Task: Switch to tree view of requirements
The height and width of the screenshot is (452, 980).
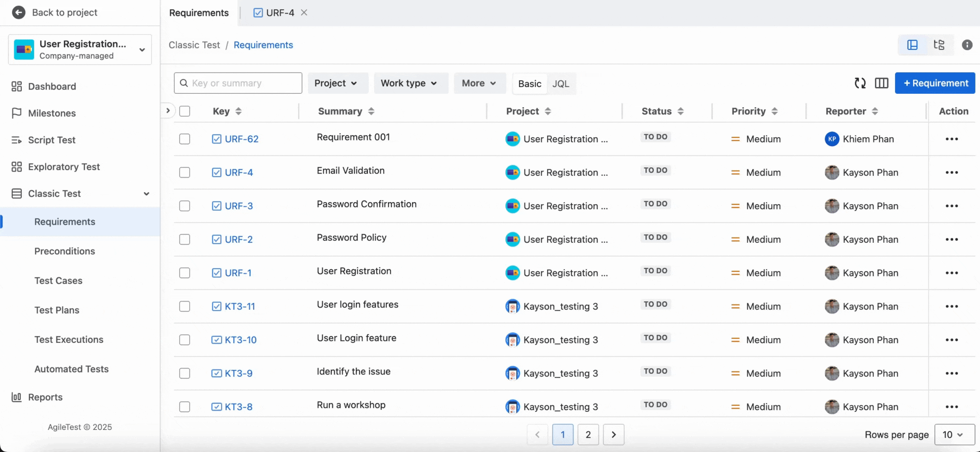Action: pos(939,44)
